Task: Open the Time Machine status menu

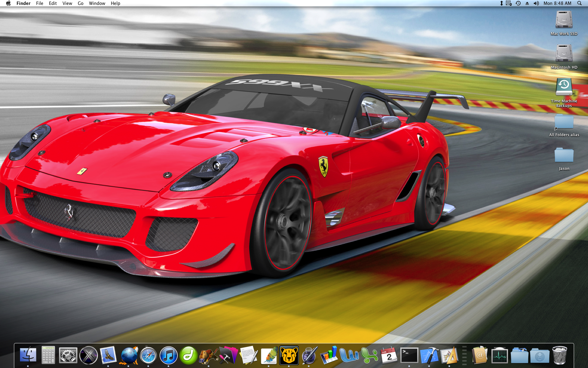Action: pos(518,3)
